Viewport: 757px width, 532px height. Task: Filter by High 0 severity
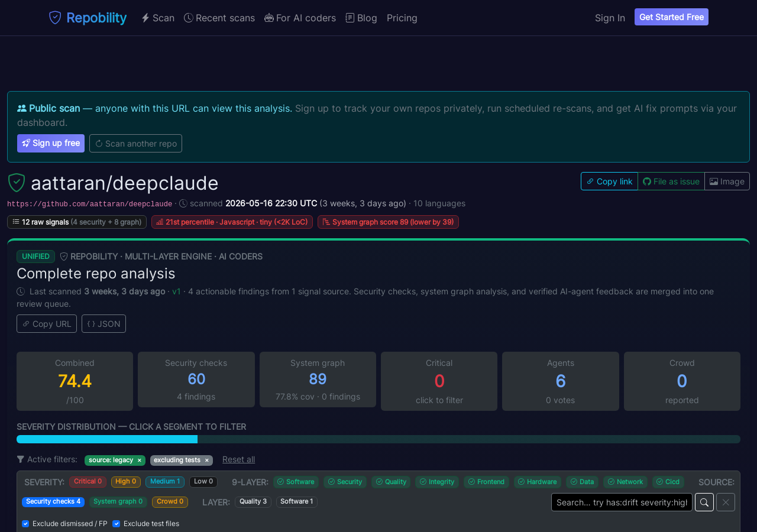(125, 482)
